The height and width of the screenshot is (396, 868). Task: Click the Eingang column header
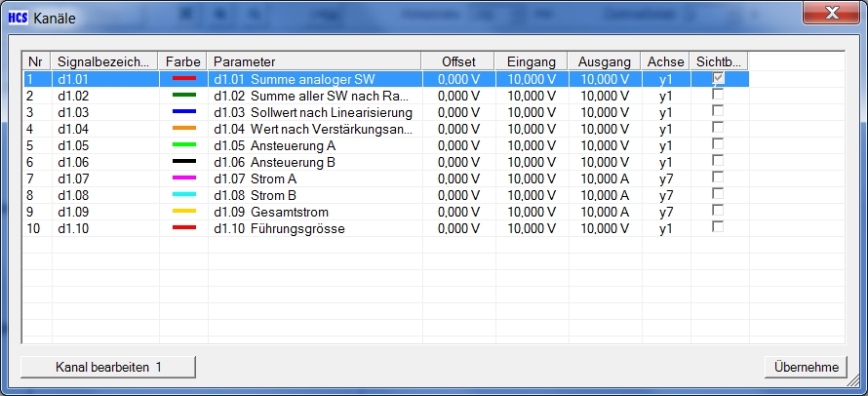[531, 61]
